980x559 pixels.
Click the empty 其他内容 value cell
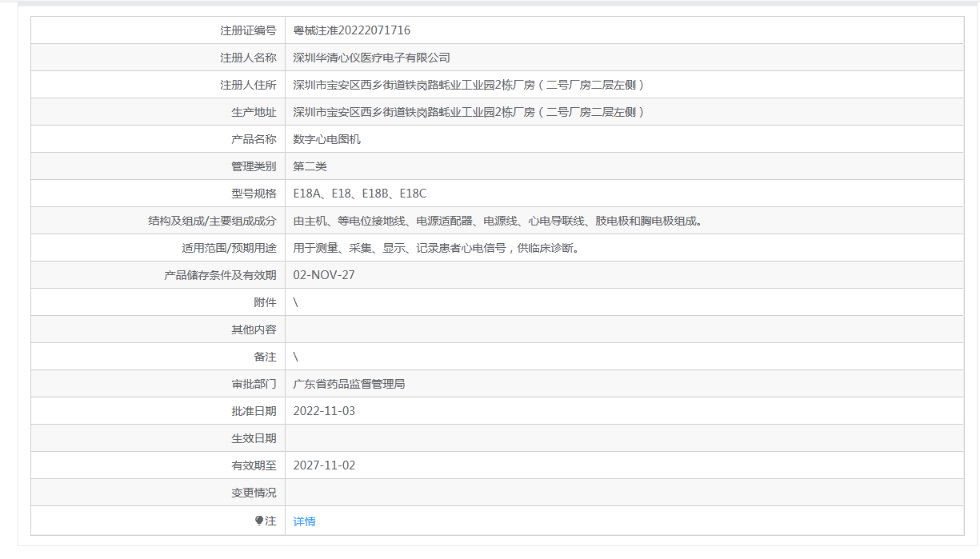pyautogui.click(x=624, y=329)
